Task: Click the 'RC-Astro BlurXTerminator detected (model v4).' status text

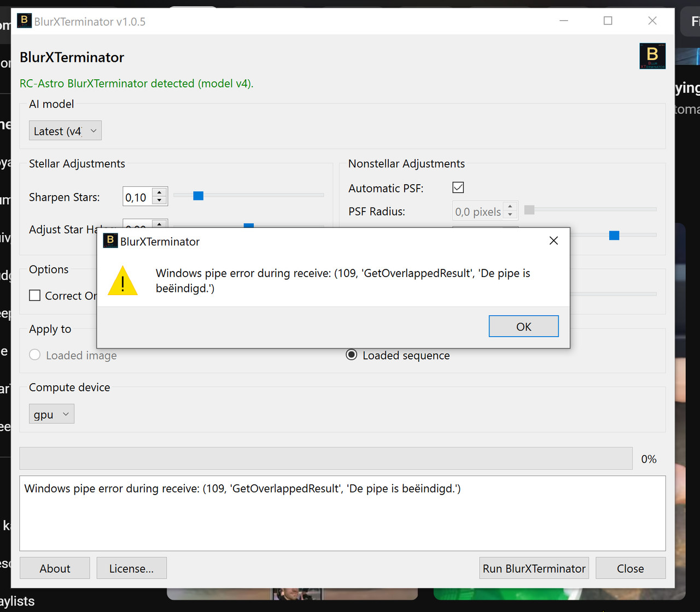Action: pyautogui.click(x=137, y=83)
